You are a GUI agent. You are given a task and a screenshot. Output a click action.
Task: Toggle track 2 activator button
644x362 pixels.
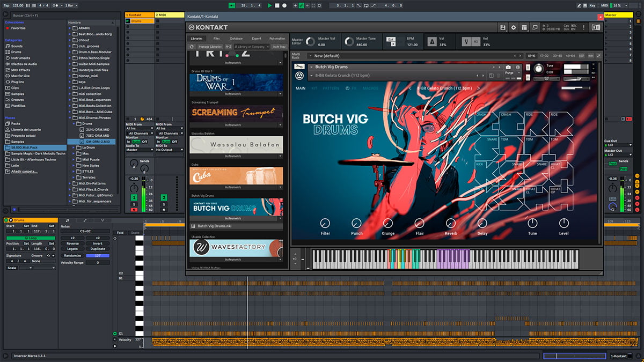coord(164,197)
